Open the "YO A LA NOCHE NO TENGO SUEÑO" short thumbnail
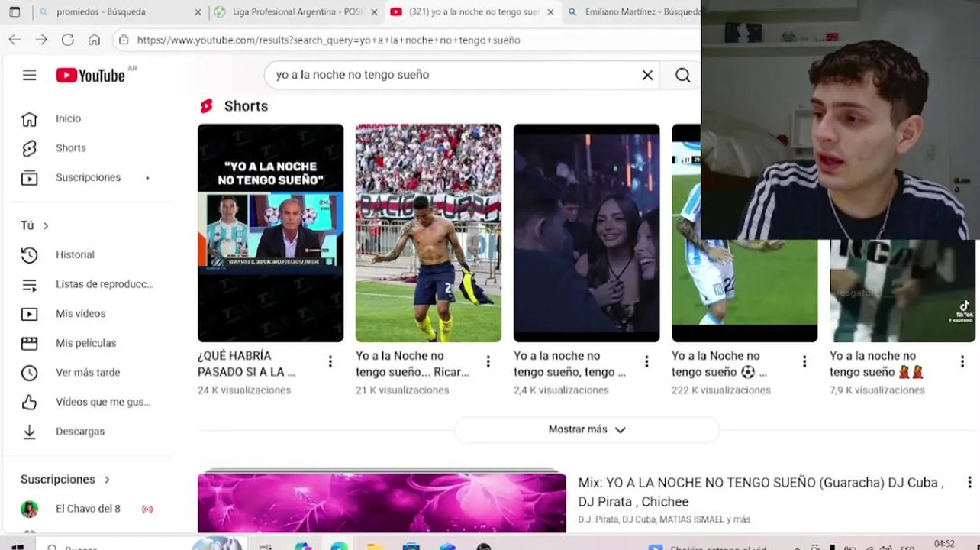 270,233
